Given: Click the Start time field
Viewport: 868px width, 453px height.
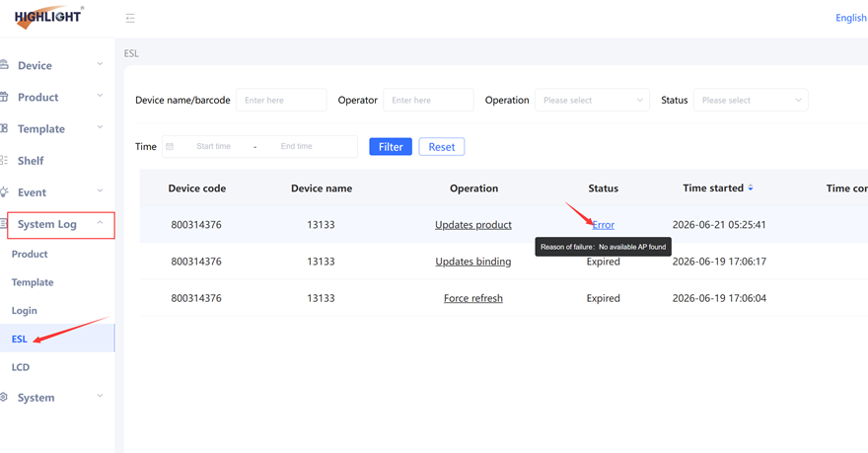Looking at the screenshot, I should pyautogui.click(x=214, y=146).
